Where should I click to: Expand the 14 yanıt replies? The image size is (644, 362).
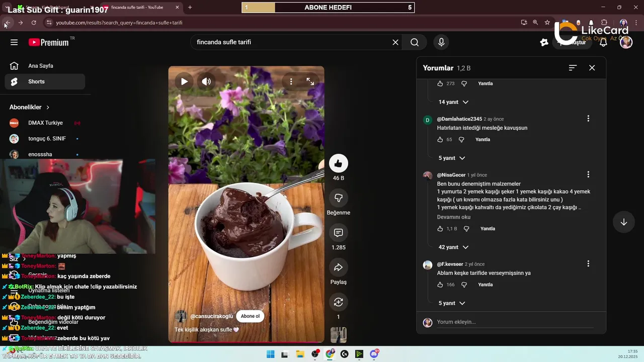453,102
